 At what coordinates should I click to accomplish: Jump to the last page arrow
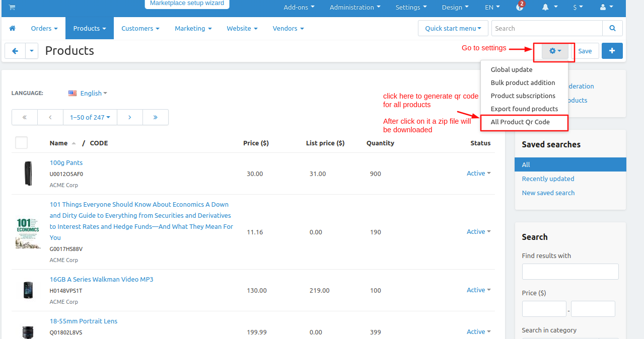point(155,117)
